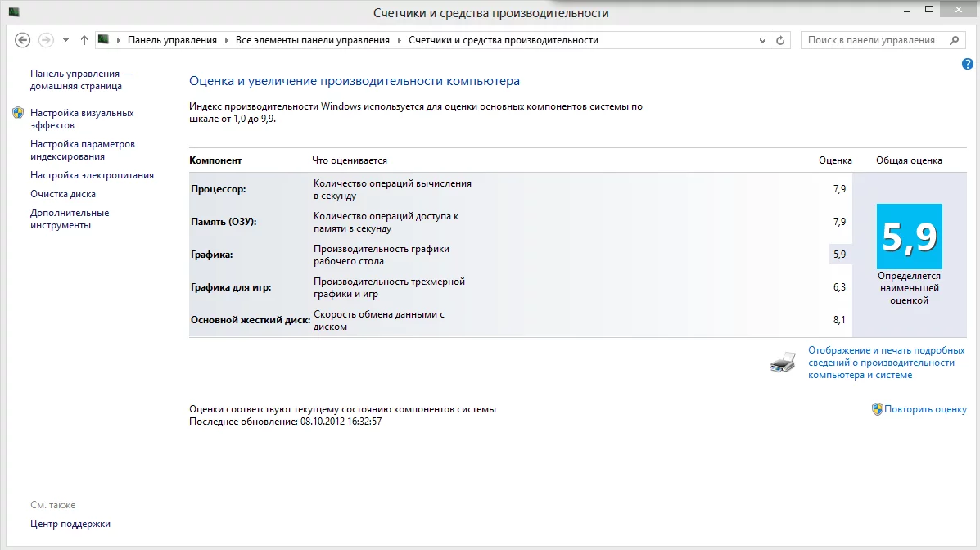Click 'Определяется наименьшей оценкой' caption
The height and width of the screenshot is (550, 980).
(x=910, y=288)
